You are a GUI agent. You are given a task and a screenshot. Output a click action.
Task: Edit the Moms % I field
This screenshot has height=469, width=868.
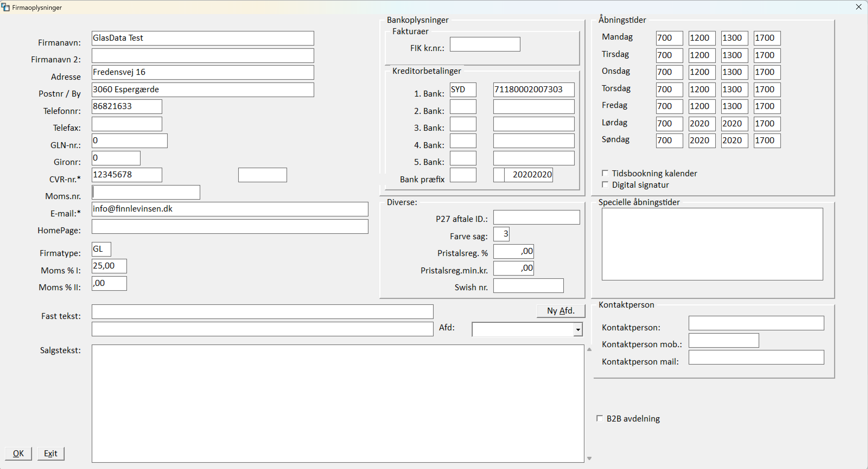(110, 266)
